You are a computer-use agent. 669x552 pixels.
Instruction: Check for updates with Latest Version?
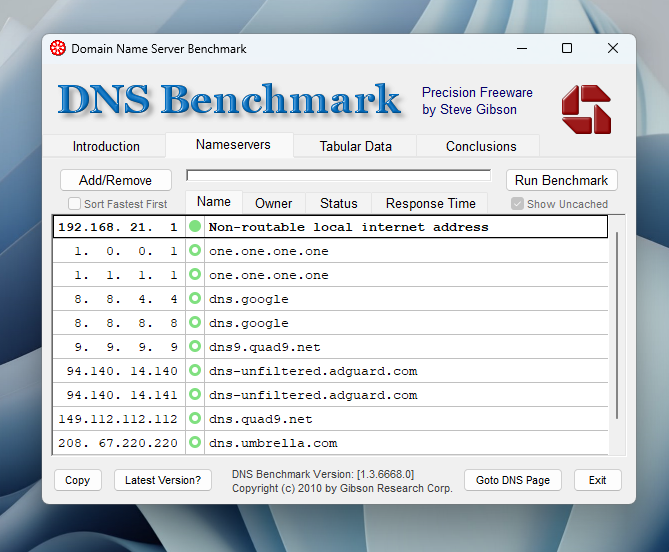pos(163,480)
